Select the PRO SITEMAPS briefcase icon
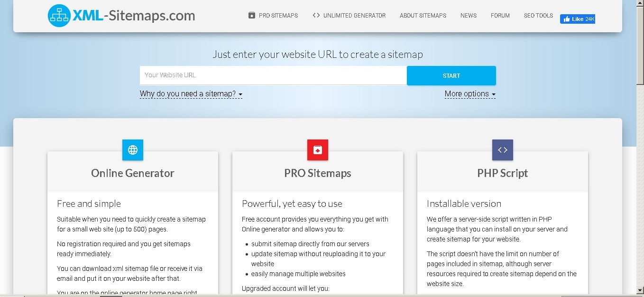The image size is (644, 297). coord(251,15)
